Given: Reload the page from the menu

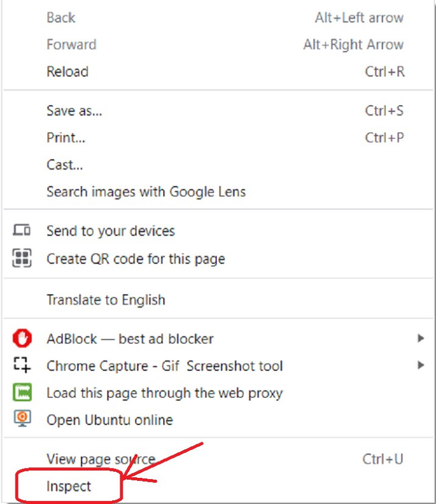Looking at the screenshot, I should pos(67,72).
